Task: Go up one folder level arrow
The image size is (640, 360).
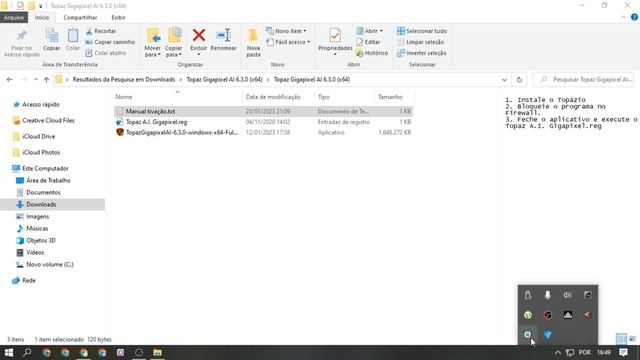Action: tap(46, 80)
